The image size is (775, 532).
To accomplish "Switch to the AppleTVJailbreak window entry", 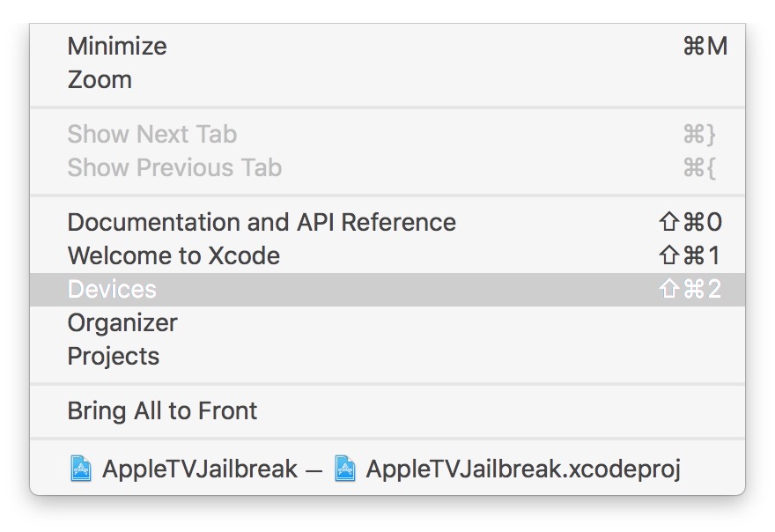I will (x=200, y=469).
